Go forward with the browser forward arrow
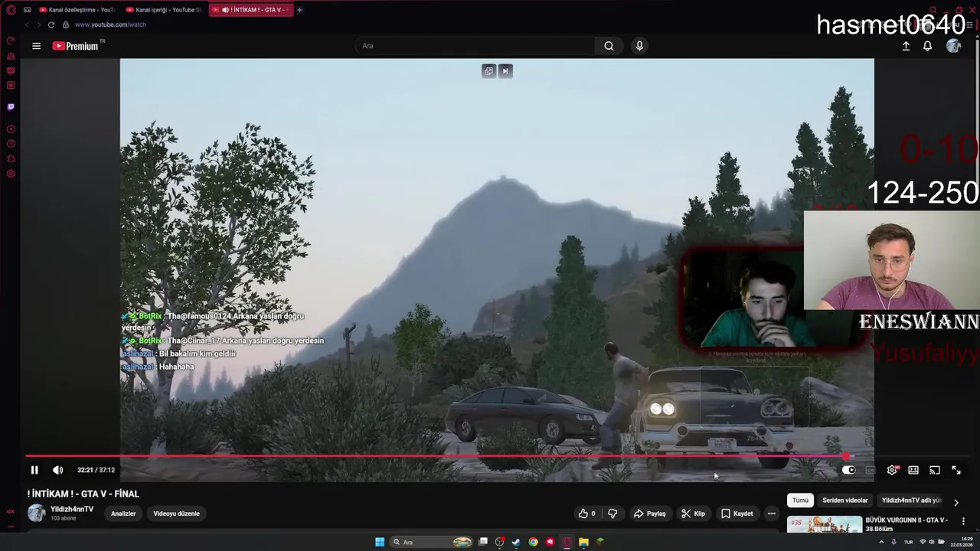Viewport: 980px width, 551px height. click(38, 24)
